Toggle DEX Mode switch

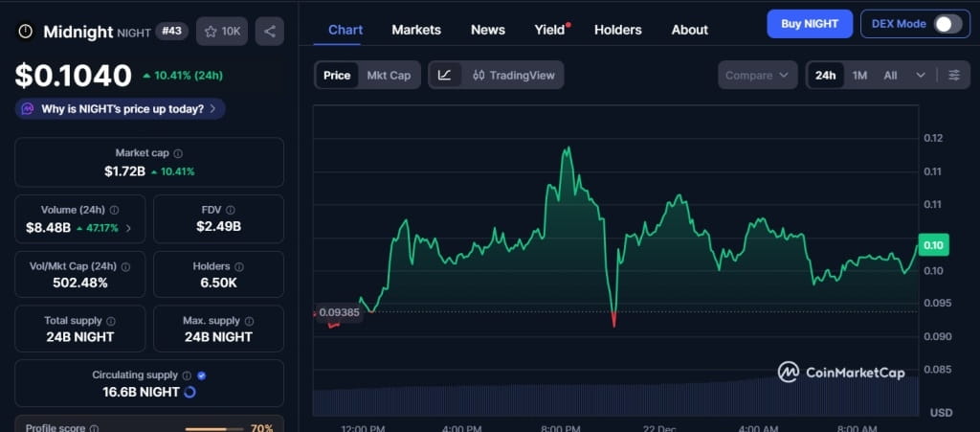click(947, 24)
